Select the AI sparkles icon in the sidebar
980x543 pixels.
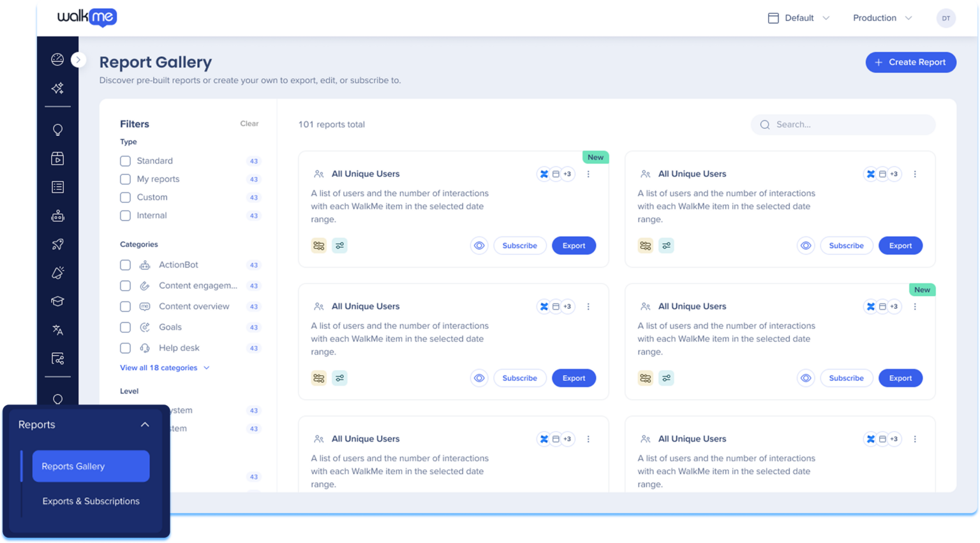click(x=57, y=88)
